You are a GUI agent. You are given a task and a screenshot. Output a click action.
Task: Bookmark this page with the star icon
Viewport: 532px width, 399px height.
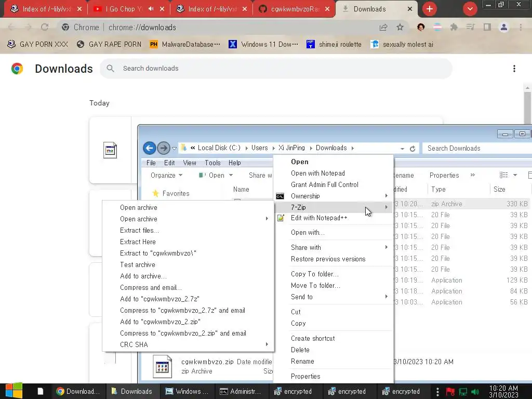(x=400, y=27)
